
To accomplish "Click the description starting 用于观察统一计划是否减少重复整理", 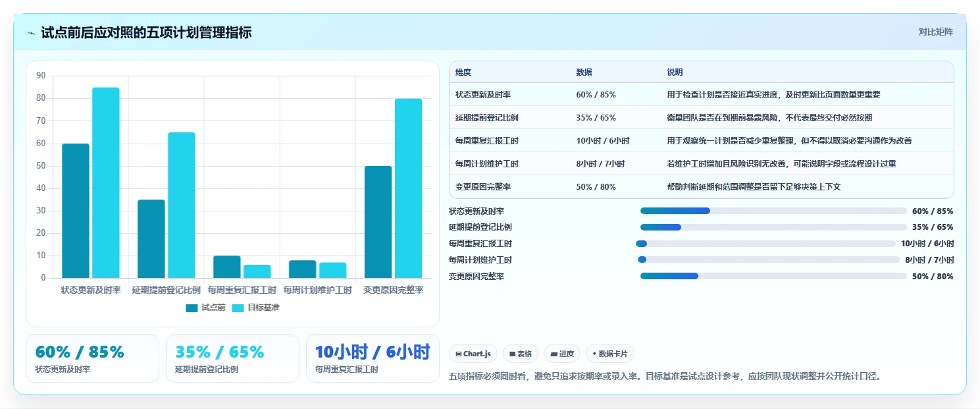I will click(789, 141).
